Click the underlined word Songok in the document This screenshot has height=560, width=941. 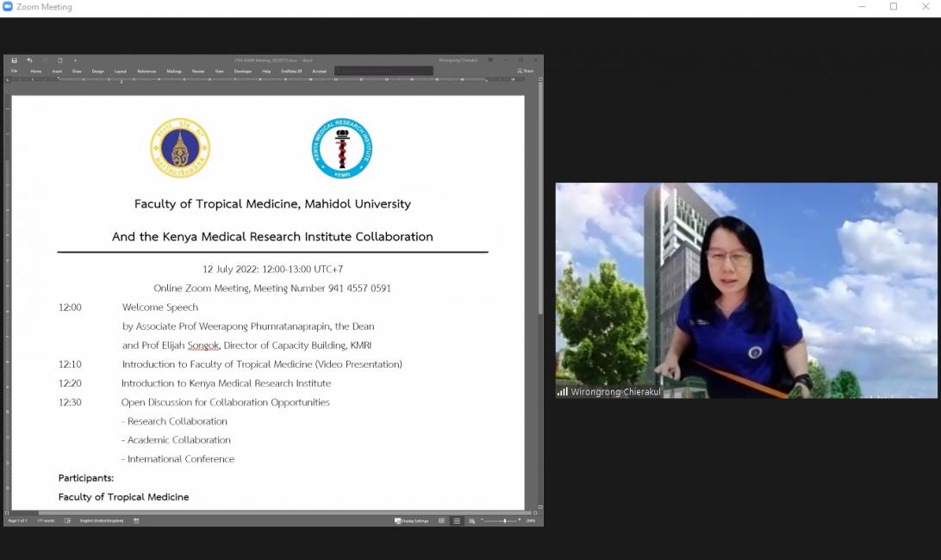203,345
